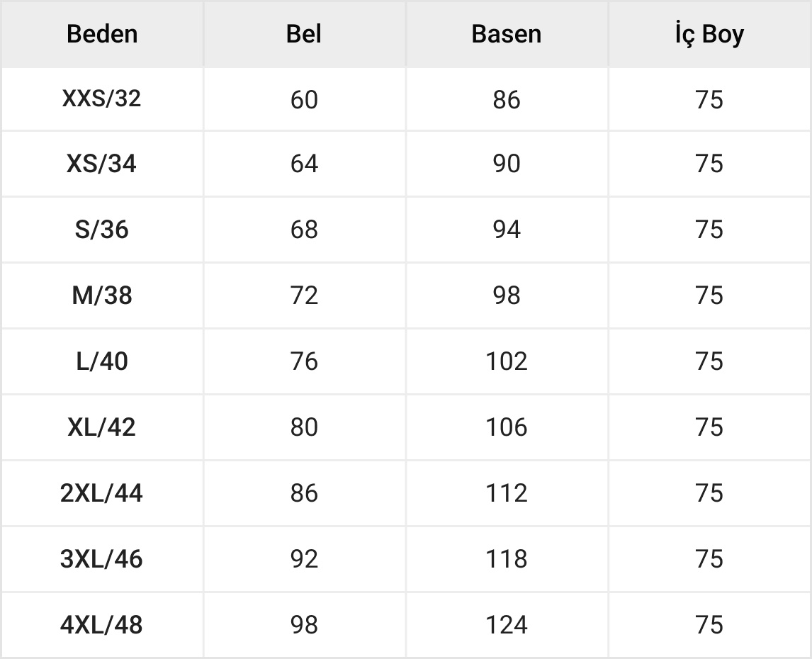Select the 3XL/46 size row label
The width and height of the screenshot is (812, 659).
coord(101,558)
